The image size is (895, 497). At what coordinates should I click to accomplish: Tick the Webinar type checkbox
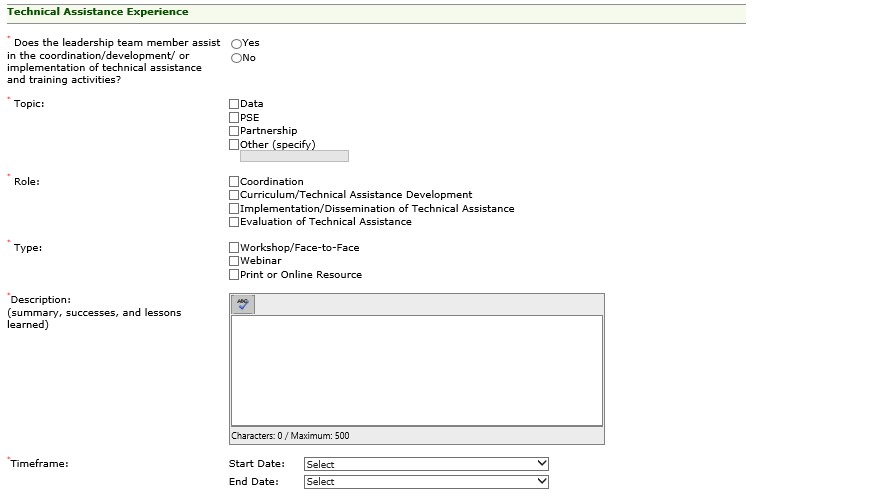click(234, 261)
